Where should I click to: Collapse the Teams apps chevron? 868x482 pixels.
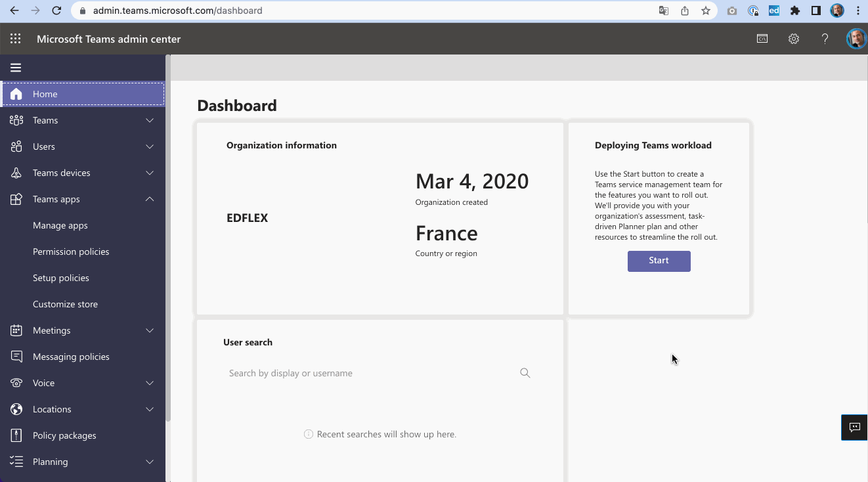click(150, 199)
